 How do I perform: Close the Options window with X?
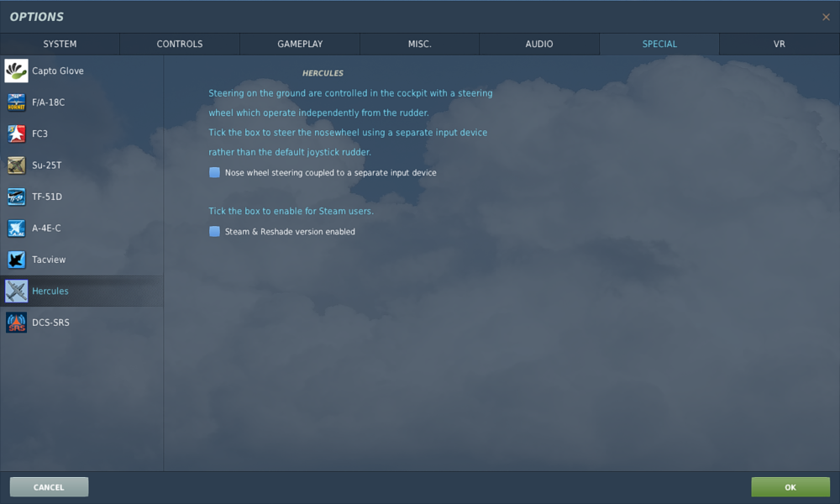[x=826, y=17]
